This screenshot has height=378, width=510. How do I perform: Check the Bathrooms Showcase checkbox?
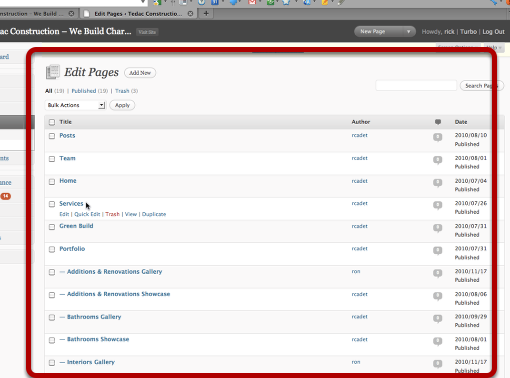(x=52, y=340)
